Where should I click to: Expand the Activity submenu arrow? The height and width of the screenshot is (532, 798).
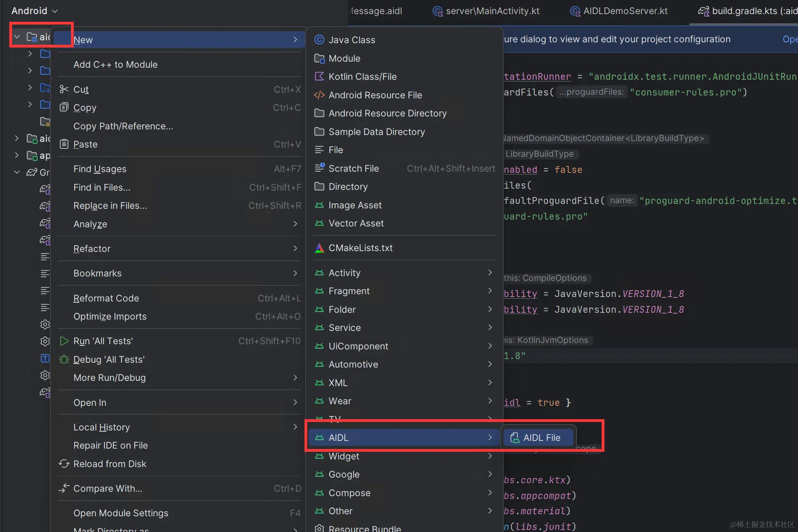490,272
